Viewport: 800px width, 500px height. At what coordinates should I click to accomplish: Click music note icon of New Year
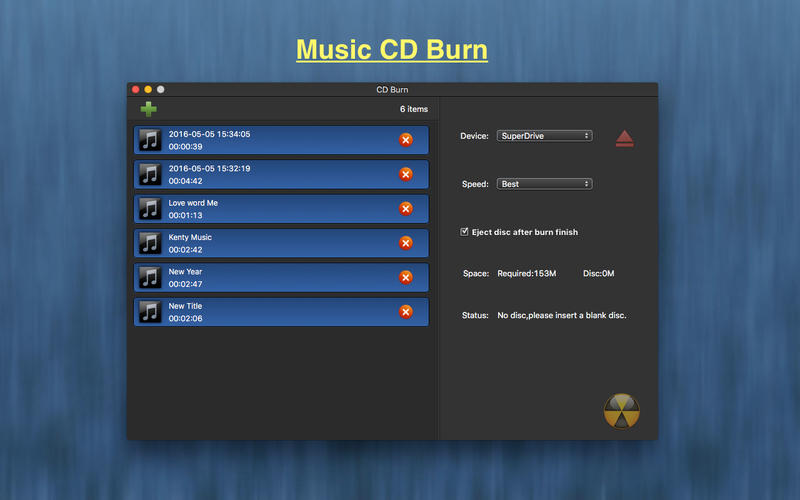pyautogui.click(x=150, y=278)
